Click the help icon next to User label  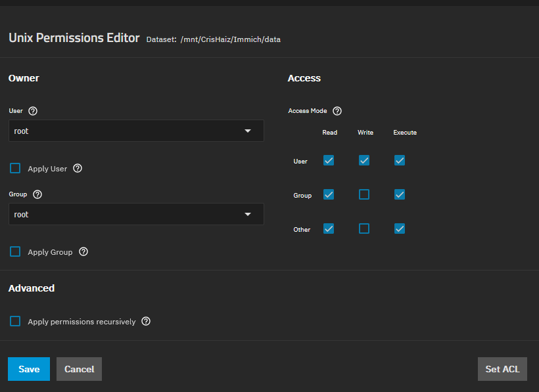(x=33, y=112)
